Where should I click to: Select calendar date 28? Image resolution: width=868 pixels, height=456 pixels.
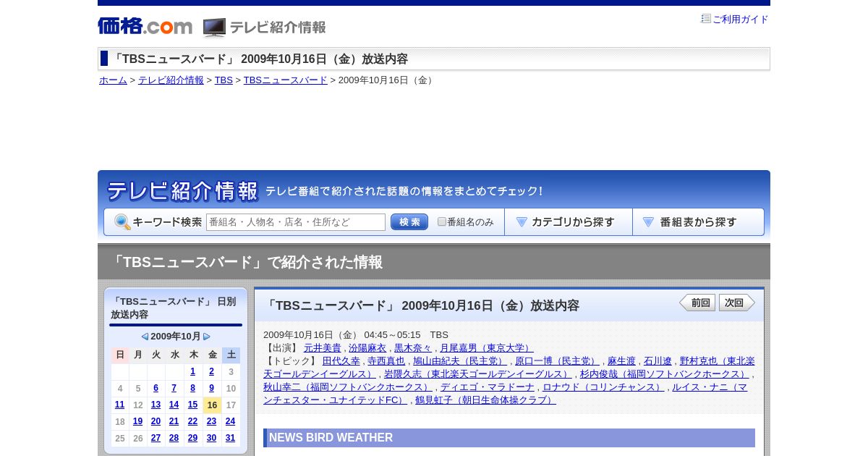(x=174, y=439)
